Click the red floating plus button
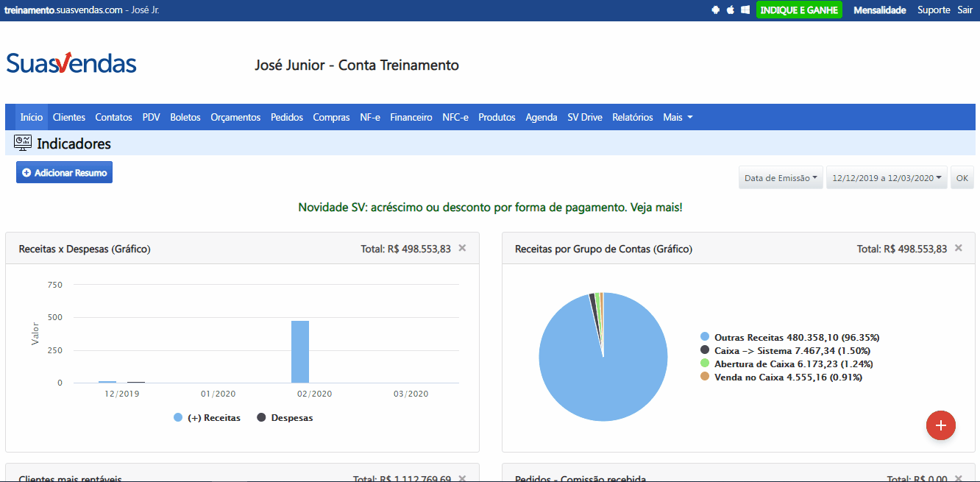 coord(940,425)
